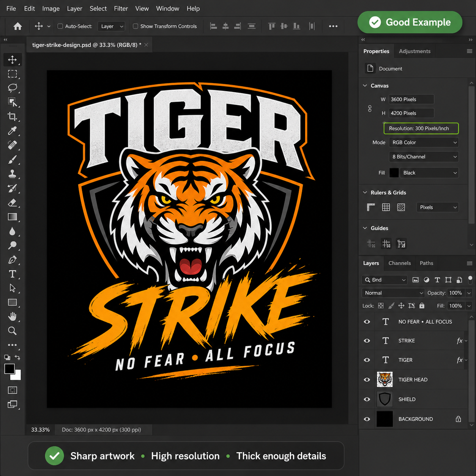476x476 pixels.
Task: Select the Zoom tool
Action: (12, 331)
